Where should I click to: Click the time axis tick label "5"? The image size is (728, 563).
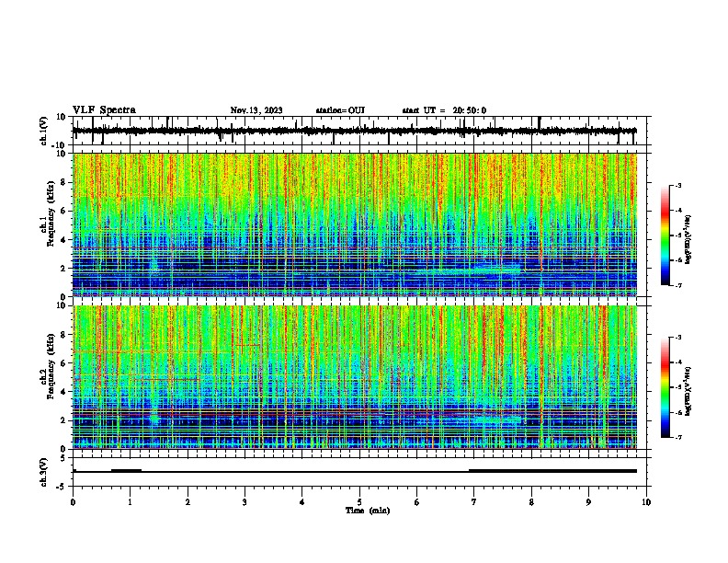[x=359, y=502]
